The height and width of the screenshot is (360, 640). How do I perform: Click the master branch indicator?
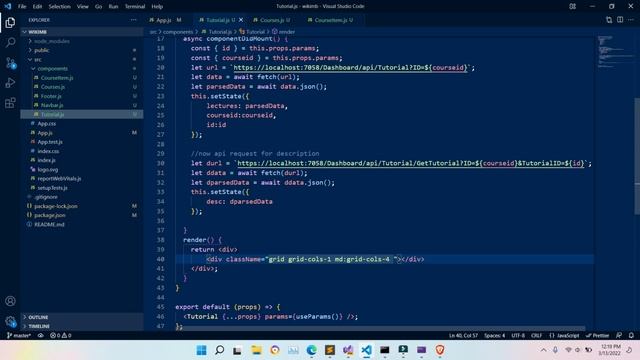click(19, 335)
